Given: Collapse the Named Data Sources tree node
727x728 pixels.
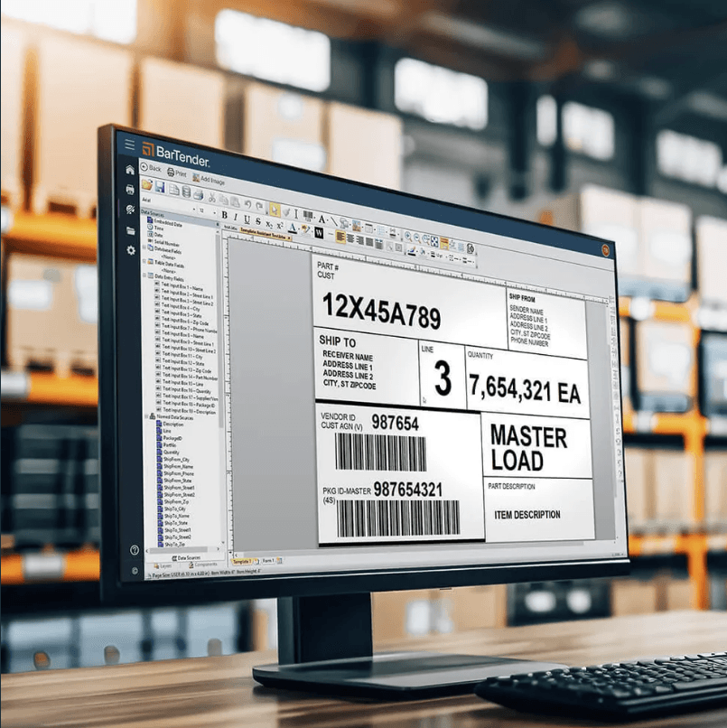Looking at the screenshot, I should click(147, 416).
